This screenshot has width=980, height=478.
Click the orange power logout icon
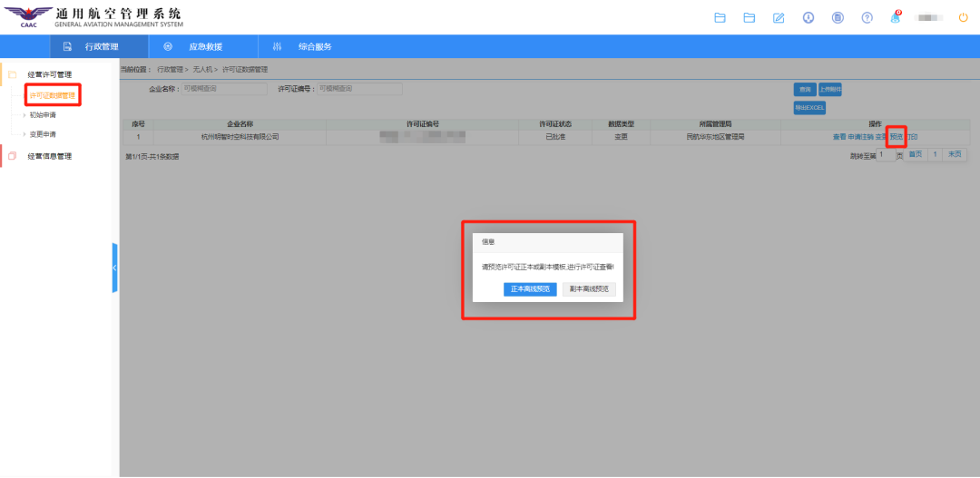coord(963,17)
